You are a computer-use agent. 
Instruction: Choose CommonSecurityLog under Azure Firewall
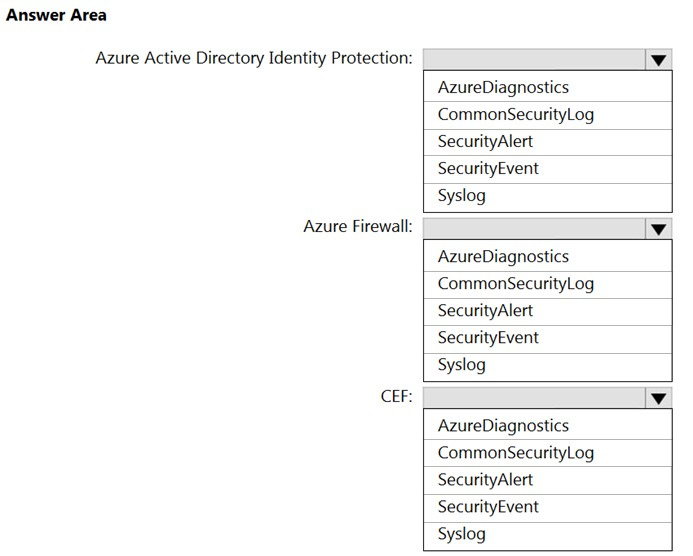[x=515, y=283]
